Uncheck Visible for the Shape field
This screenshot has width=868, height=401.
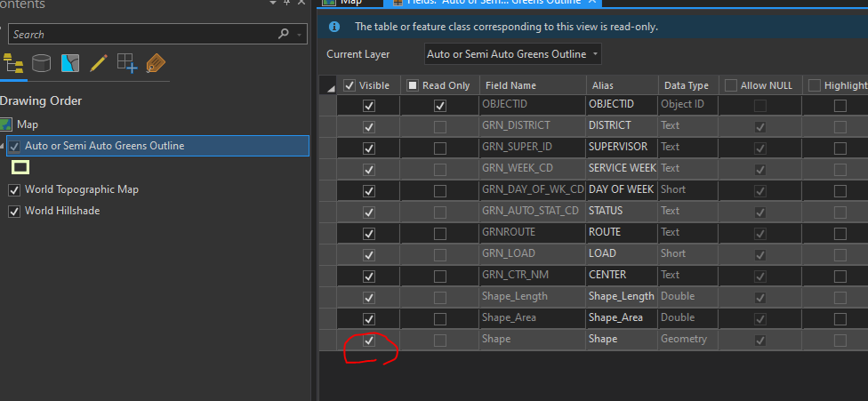[x=369, y=340]
